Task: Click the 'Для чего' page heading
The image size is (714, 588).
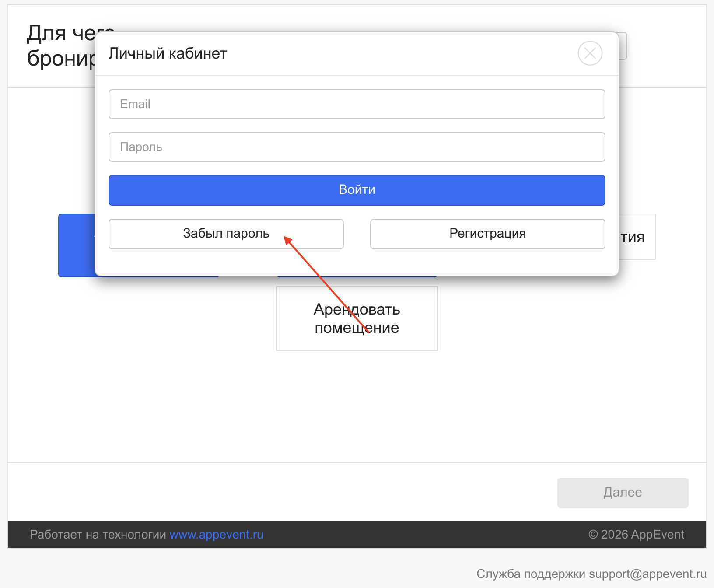Action: (x=60, y=33)
